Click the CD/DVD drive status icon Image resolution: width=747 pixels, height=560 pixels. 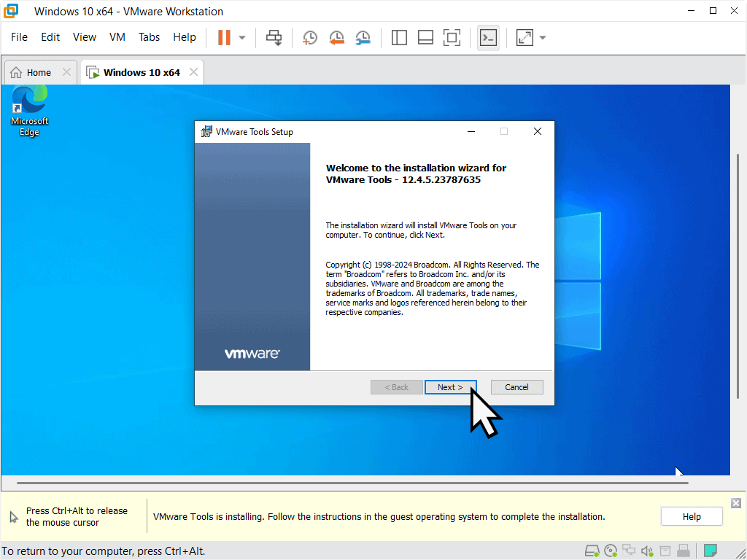coord(611,551)
